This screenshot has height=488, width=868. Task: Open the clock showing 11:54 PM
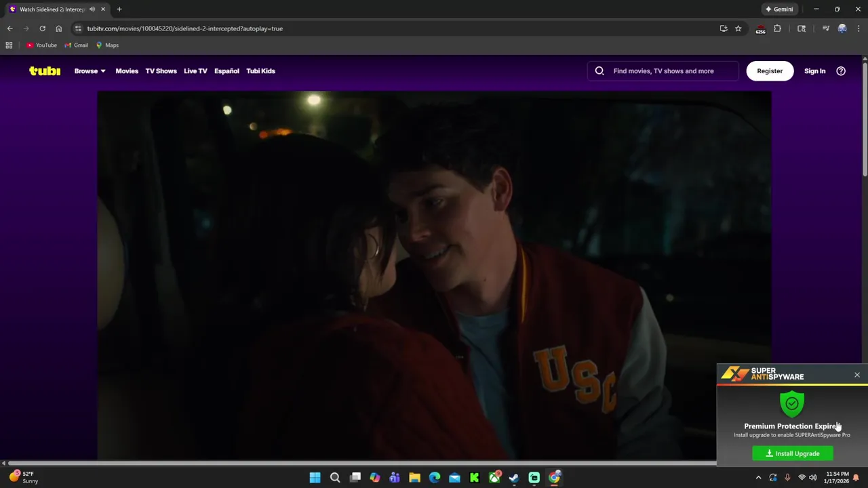click(837, 478)
